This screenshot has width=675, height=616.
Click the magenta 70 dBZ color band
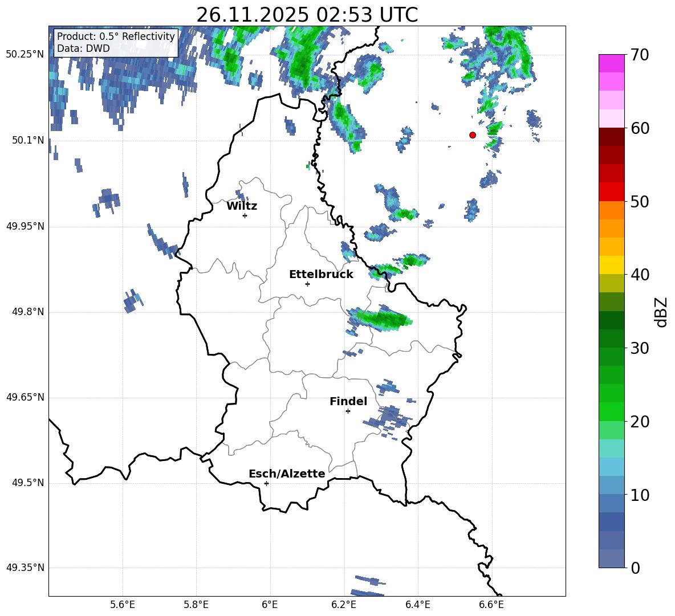pos(611,63)
